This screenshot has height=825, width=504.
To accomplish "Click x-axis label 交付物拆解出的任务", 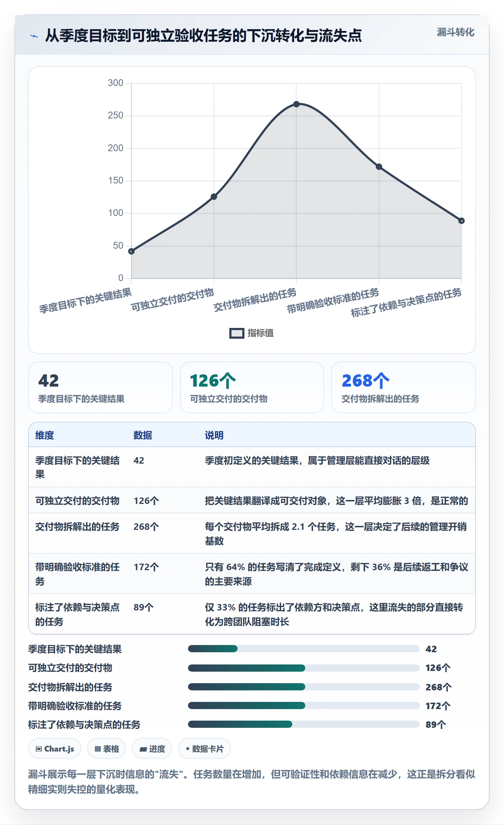I will tap(255, 299).
